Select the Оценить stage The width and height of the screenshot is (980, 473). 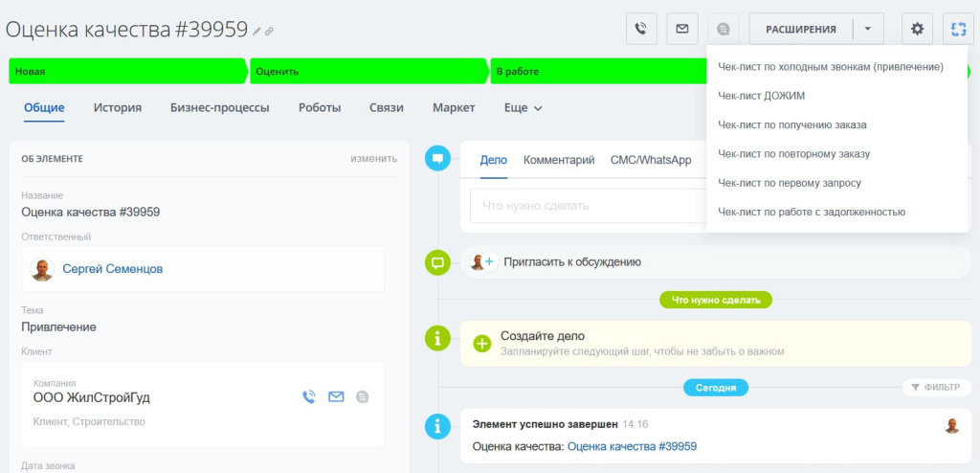click(368, 71)
